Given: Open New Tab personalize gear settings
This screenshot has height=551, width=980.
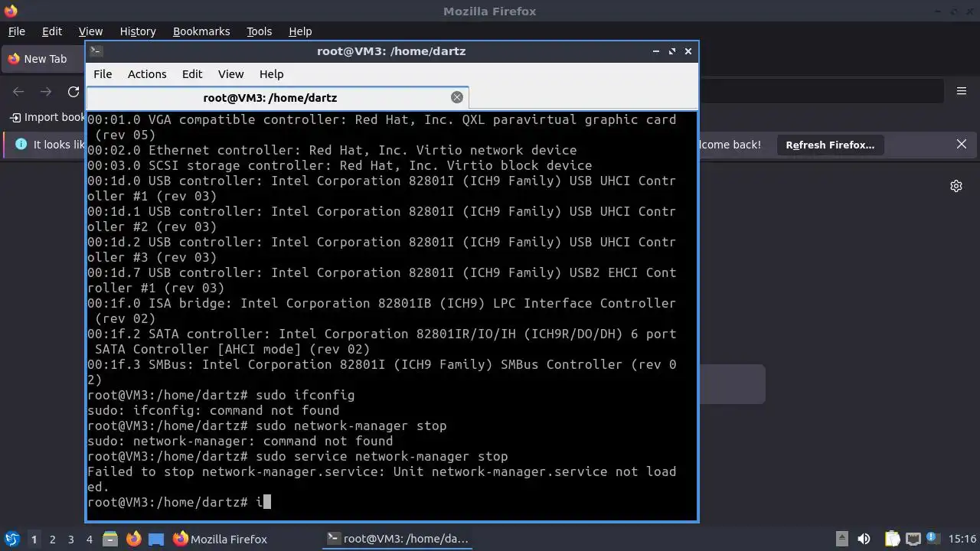Looking at the screenshot, I should 956,186.
